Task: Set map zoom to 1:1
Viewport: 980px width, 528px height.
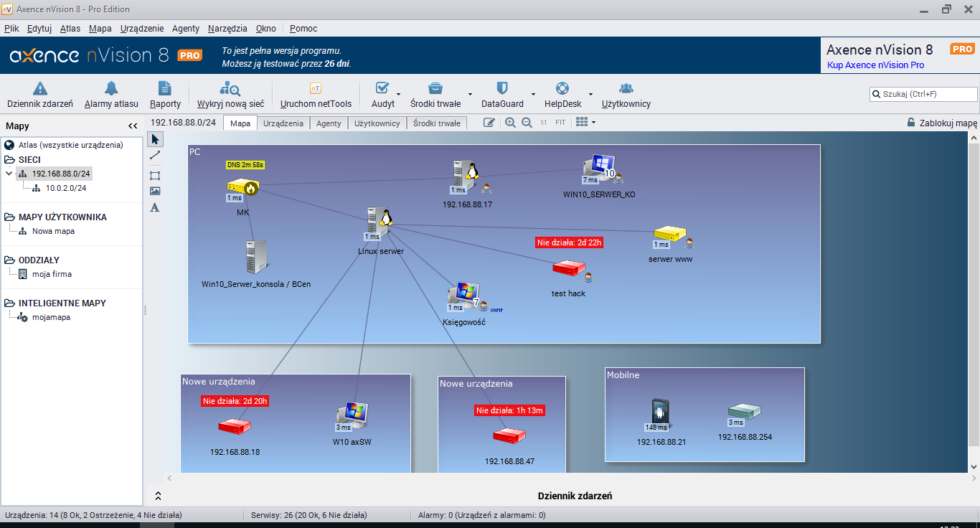Action: (544, 123)
